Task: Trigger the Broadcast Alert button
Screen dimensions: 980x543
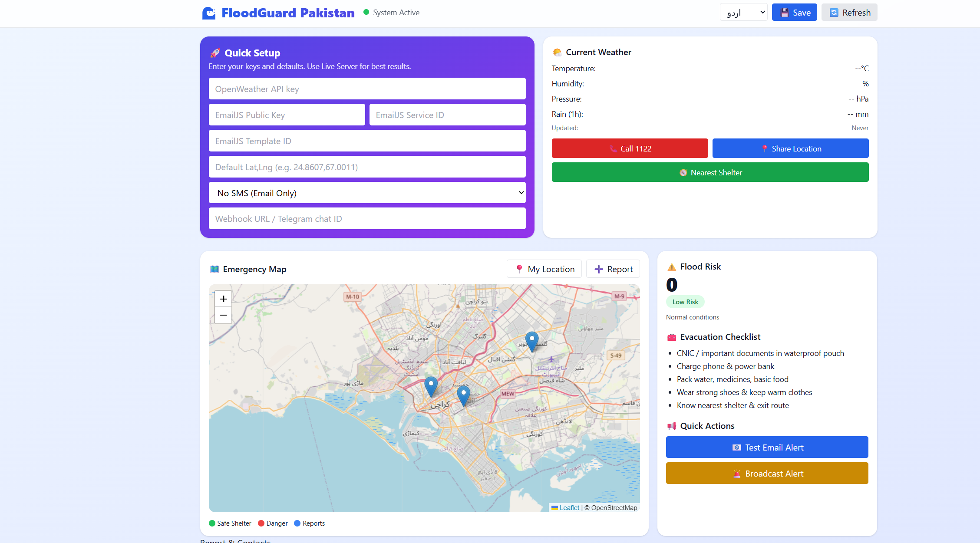Action: (x=767, y=474)
